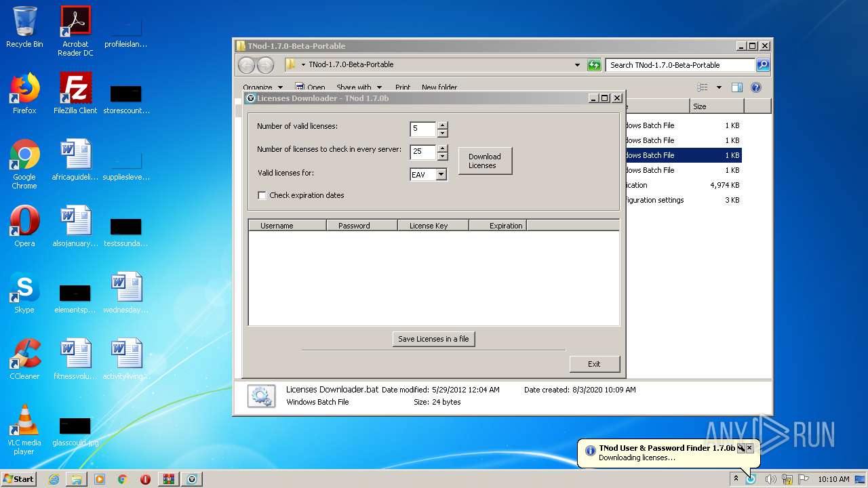Select the fitnessvolu... Word document icon
The height and width of the screenshot is (488, 868).
click(75, 359)
